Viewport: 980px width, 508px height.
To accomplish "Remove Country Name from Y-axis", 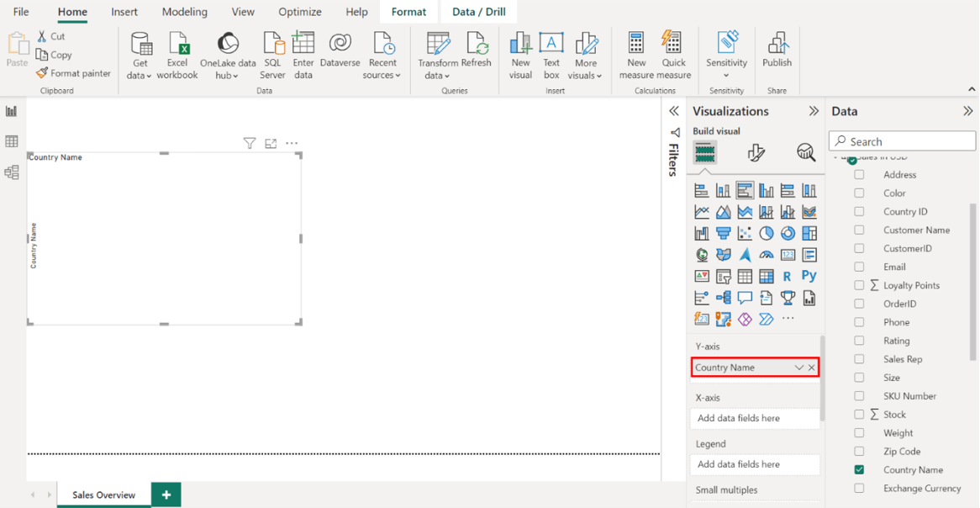I will point(812,368).
